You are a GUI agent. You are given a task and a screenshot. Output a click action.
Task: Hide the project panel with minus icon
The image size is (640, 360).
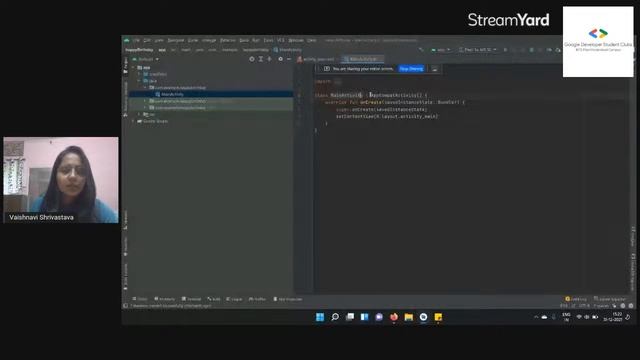click(x=289, y=59)
